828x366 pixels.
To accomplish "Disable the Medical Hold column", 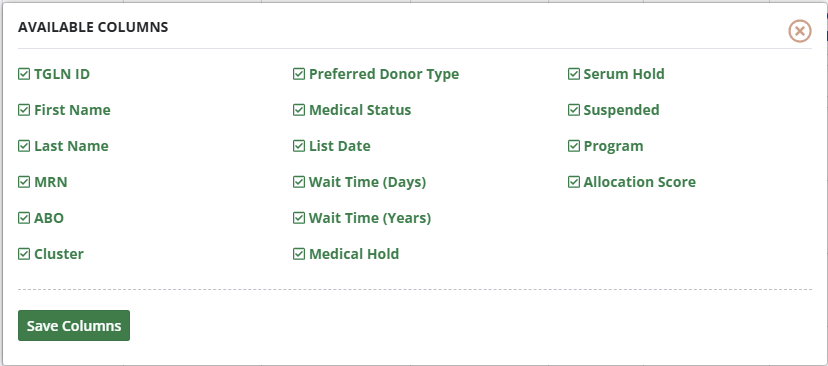I will point(299,254).
